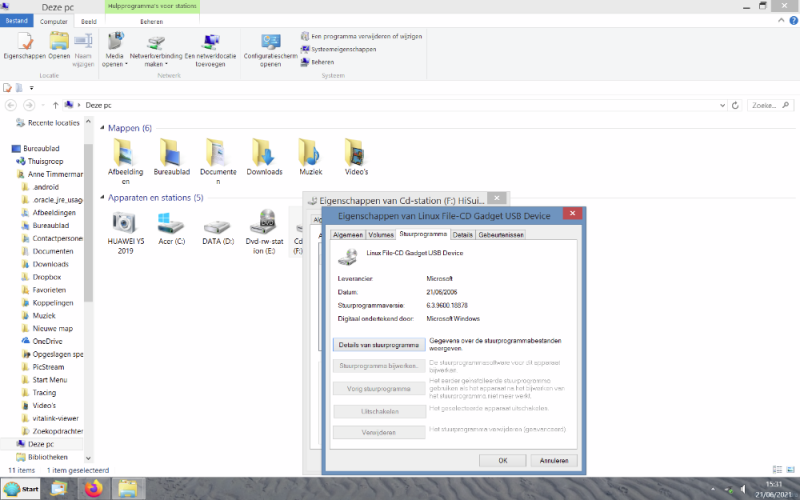Click Systeemeigenschappen in the ribbon
The height and width of the screenshot is (500, 800).
pos(343,48)
